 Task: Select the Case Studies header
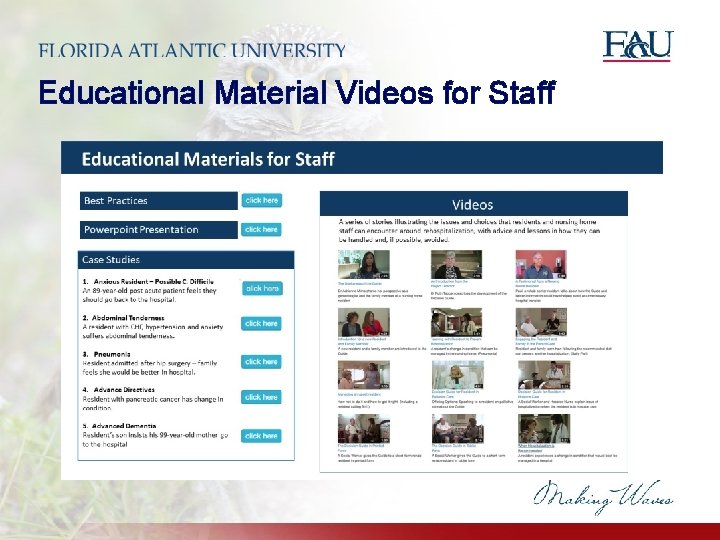click(x=186, y=260)
